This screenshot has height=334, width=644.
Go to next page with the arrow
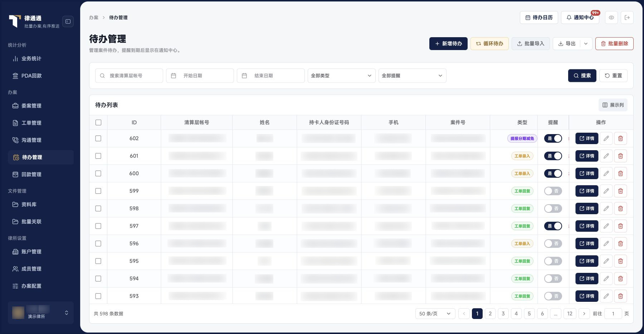coord(584,314)
